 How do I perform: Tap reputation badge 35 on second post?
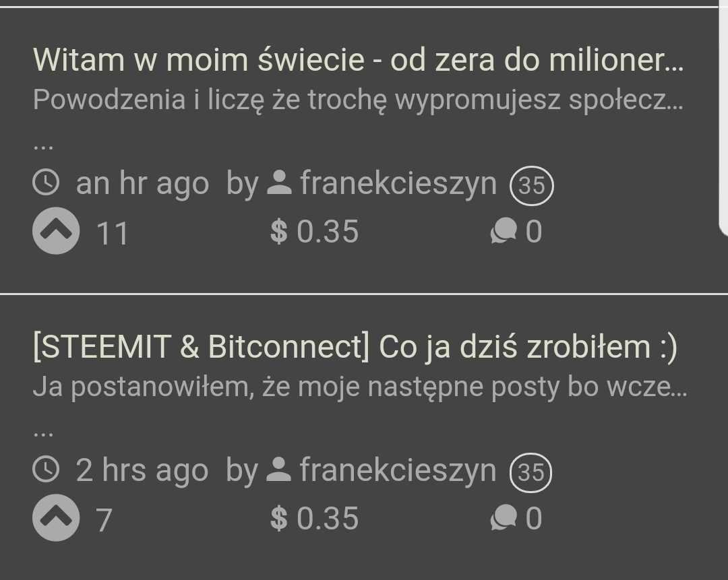pos(530,472)
